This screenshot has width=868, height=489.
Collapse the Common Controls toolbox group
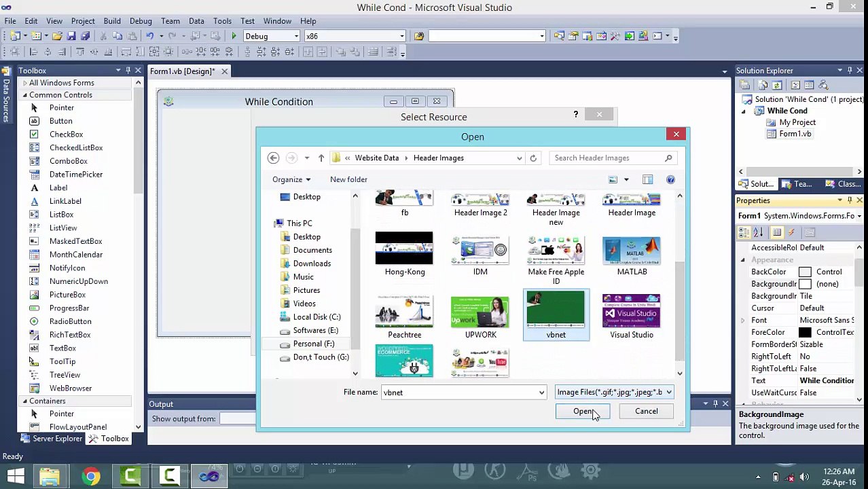(24, 95)
